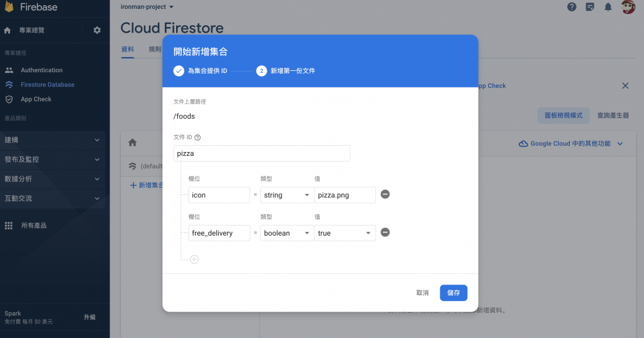Click the 升級 upgrade button
This screenshot has height=338, width=644.
tap(89, 317)
